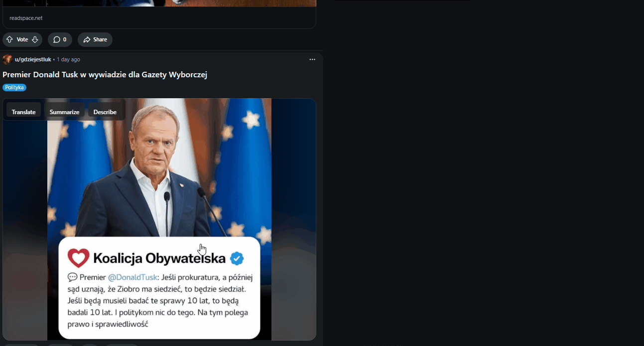Open the u/gdziejestluk profile link
Viewport: 644px width, 346px height.
(x=33, y=59)
